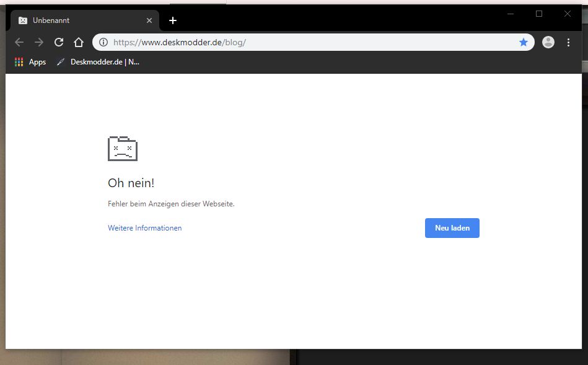588x365 pixels.
Task: Click the address bar URL field
Action: [x=313, y=42]
